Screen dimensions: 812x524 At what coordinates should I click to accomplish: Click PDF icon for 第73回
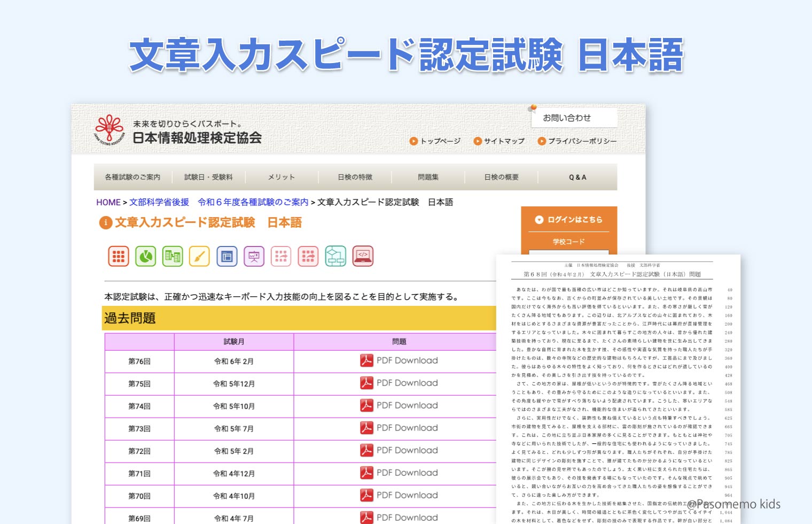[366, 428]
